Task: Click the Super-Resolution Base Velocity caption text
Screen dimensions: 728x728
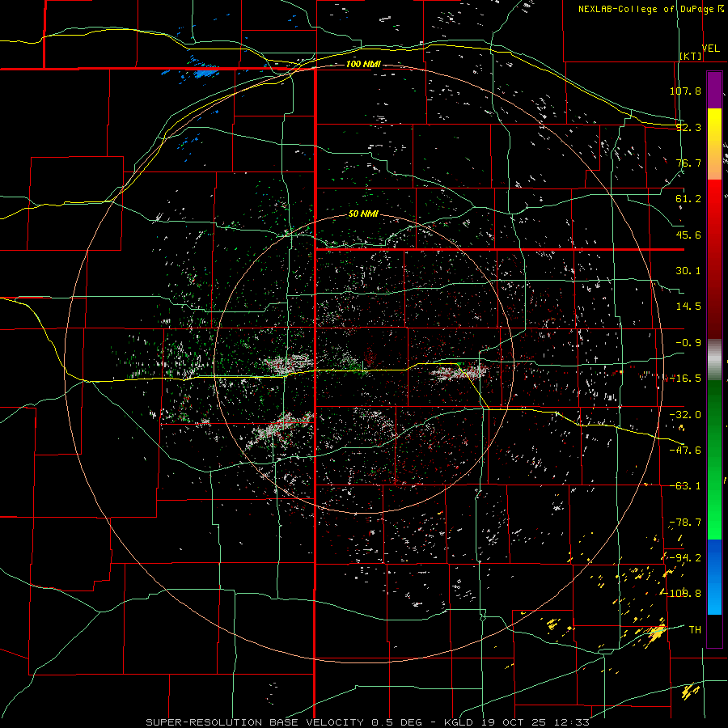Action: coord(367,722)
